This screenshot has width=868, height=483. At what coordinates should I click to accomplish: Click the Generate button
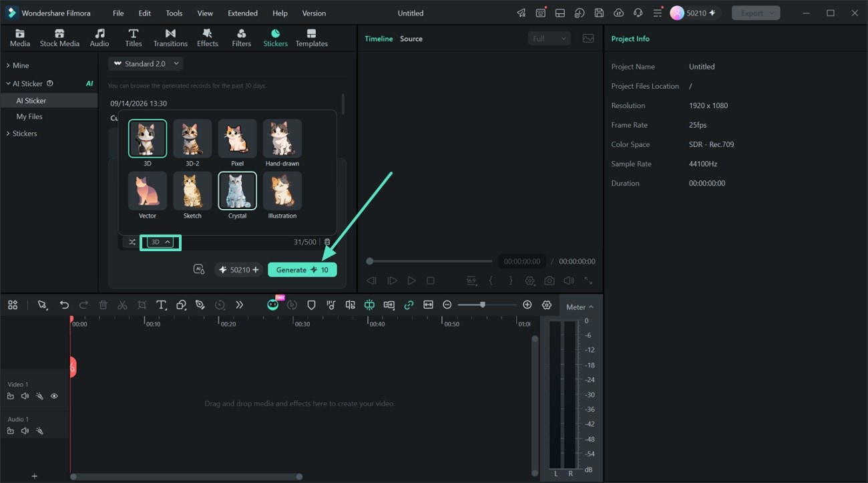pos(302,270)
